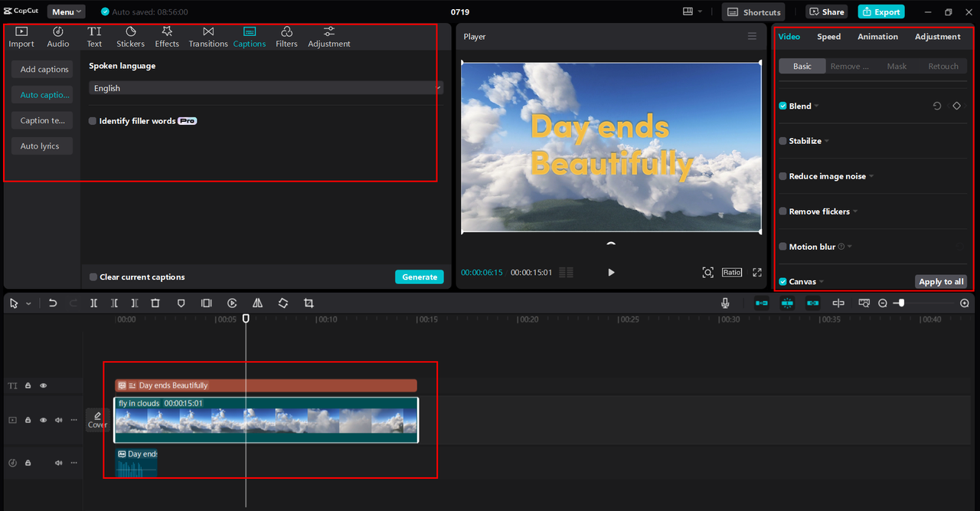Open the Transitions tab
Screen dimensions: 980x511
pos(208,37)
